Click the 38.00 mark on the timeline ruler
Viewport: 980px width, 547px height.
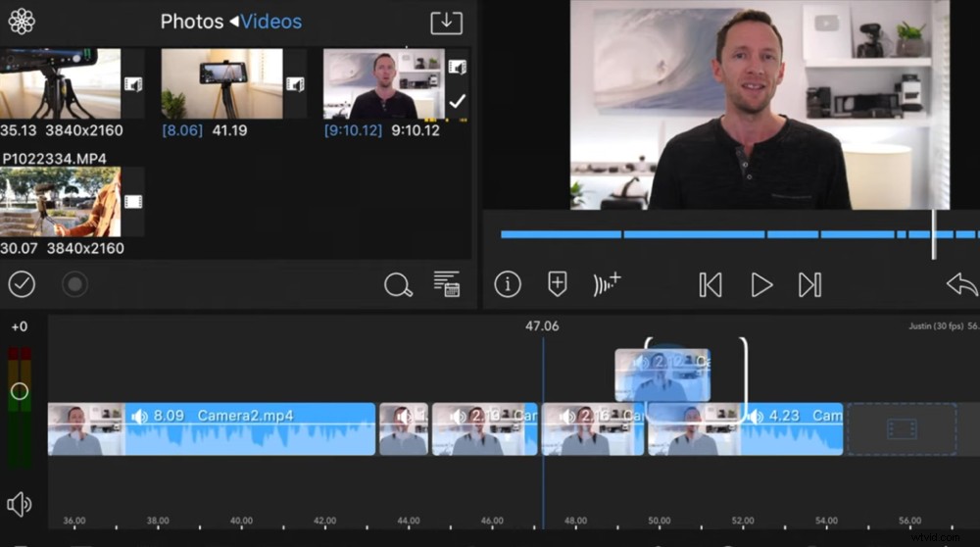click(158, 521)
